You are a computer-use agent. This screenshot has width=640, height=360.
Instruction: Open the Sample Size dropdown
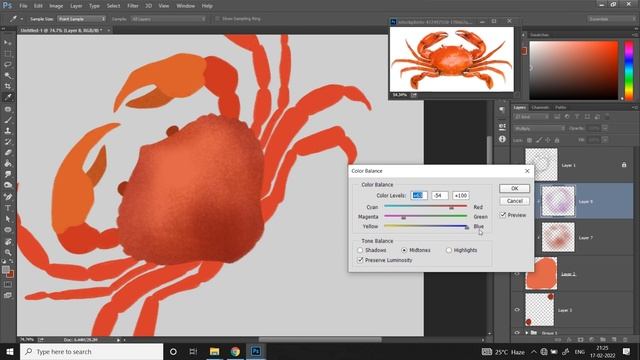tap(82, 19)
